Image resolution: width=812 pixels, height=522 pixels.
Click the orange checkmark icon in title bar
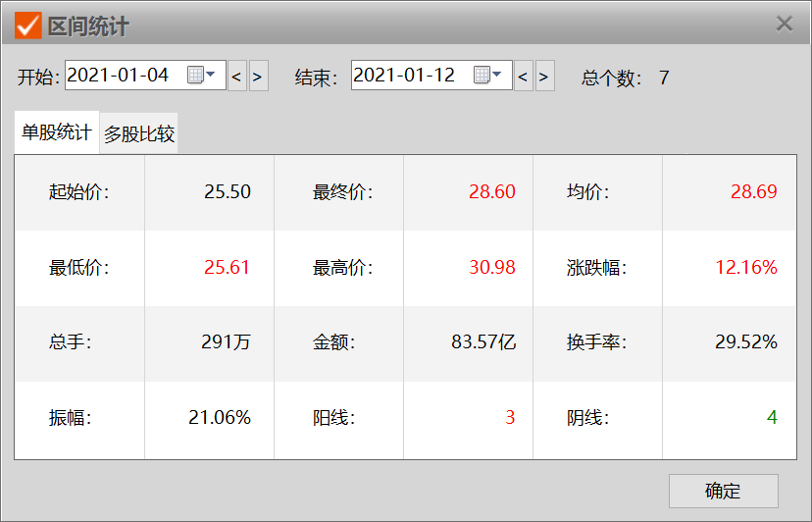tap(27, 25)
